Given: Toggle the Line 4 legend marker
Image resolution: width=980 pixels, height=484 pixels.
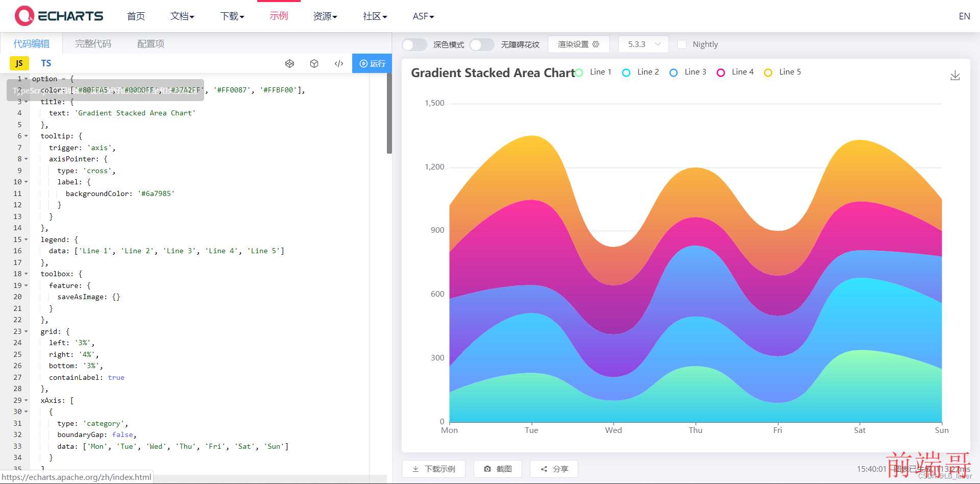Looking at the screenshot, I should [721, 72].
